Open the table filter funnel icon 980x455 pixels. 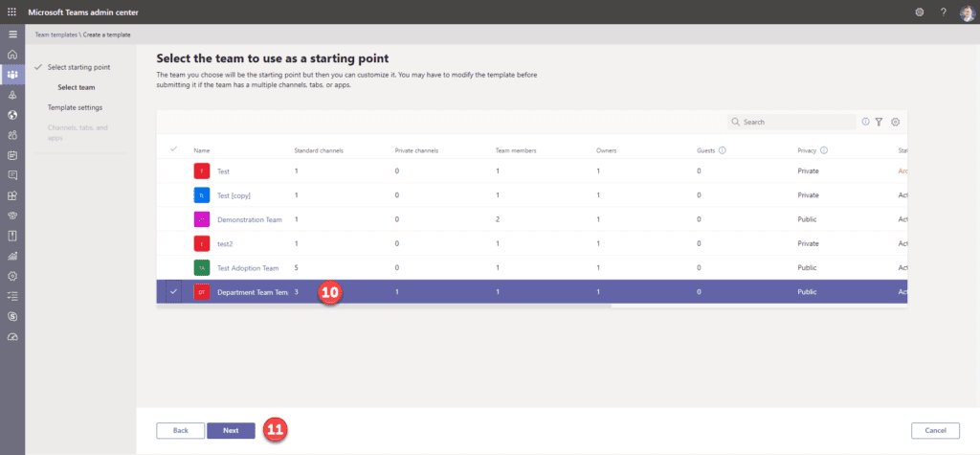pos(879,122)
